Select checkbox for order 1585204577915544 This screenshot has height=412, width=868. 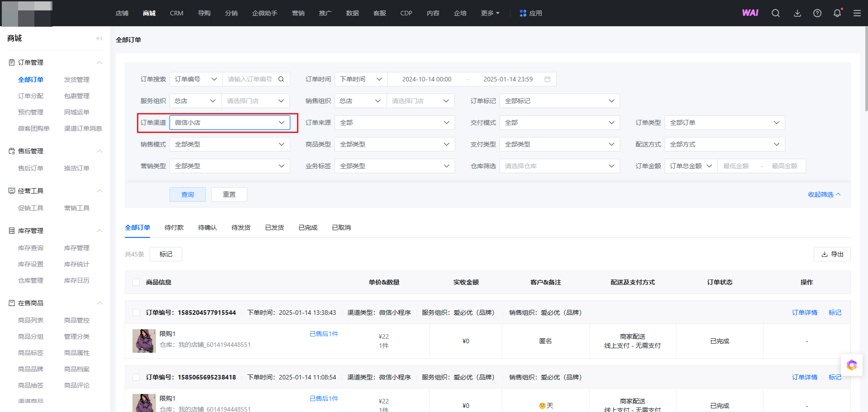click(136, 313)
